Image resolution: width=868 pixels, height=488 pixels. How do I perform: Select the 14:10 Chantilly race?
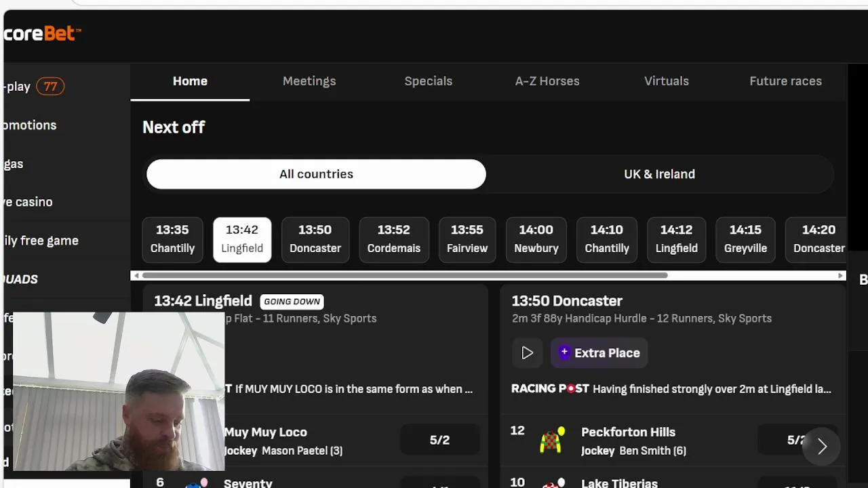point(607,239)
